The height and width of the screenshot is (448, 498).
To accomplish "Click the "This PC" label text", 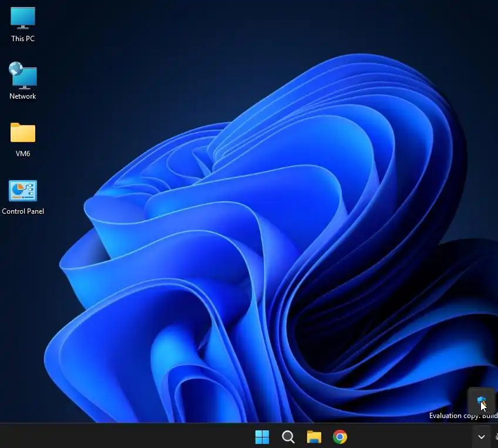I will pos(23,38).
